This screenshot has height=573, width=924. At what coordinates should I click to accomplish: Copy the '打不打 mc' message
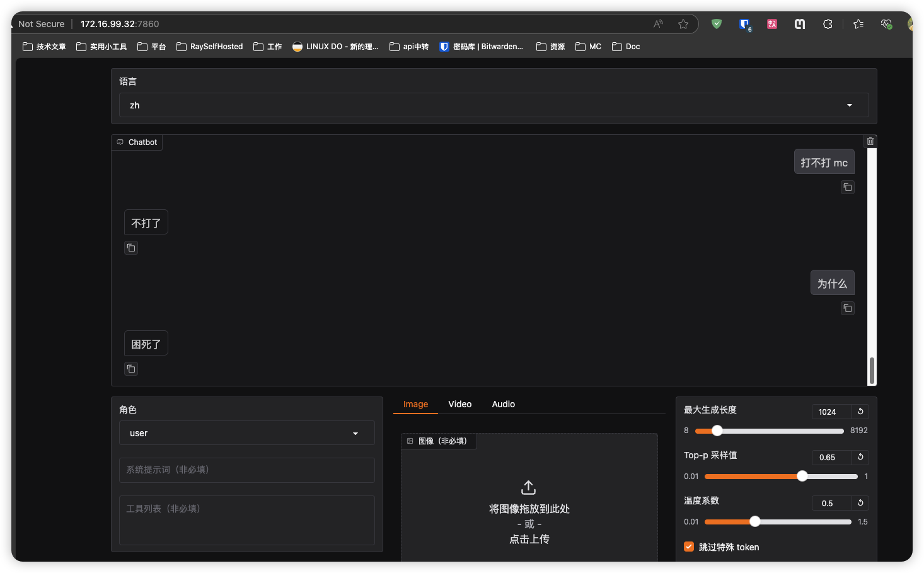click(x=848, y=187)
